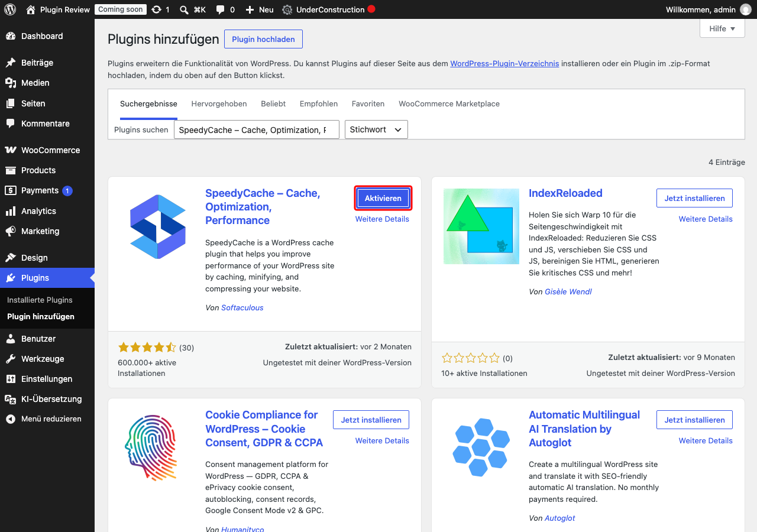Screen dimensions: 757x532
Task: Open Benutzer in sidebar
Action: click(x=47, y=339)
